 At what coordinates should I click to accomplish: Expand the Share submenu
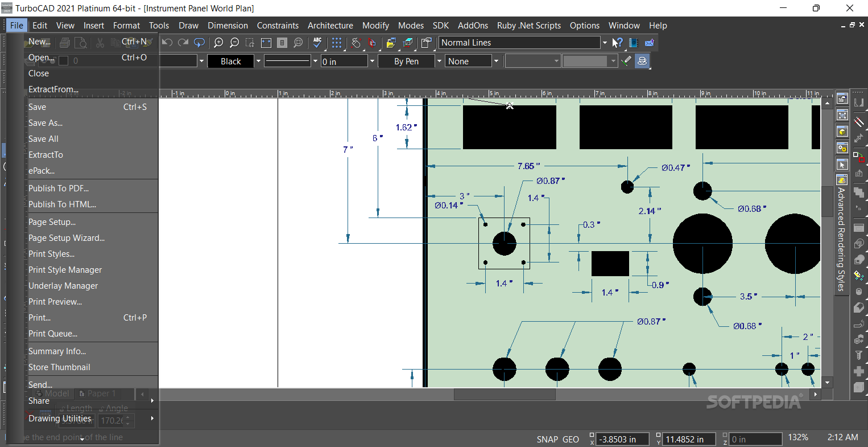(91, 401)
